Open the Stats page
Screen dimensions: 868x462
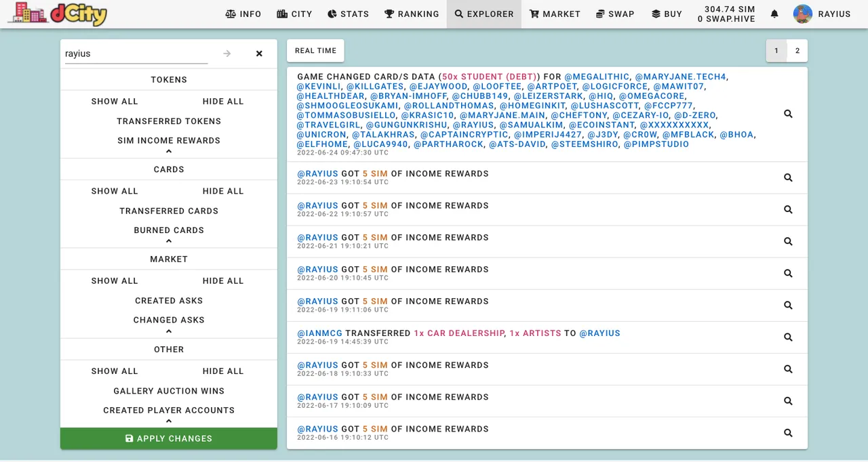pos(348,14)
